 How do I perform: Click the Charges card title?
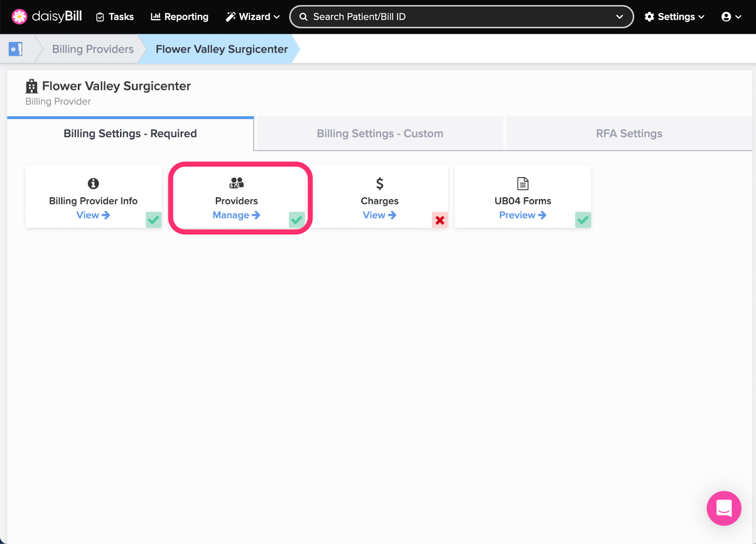(380, 201)
